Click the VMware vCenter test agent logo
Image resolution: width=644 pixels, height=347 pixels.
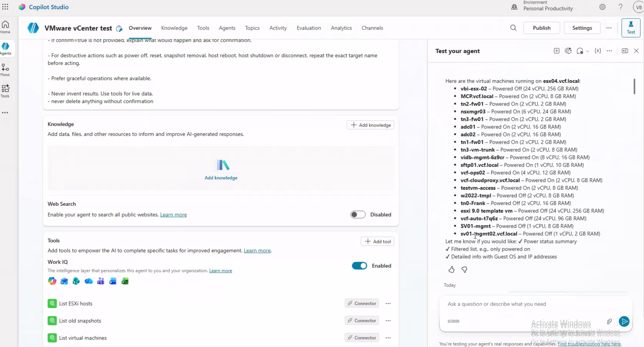(x=33, y=28)
